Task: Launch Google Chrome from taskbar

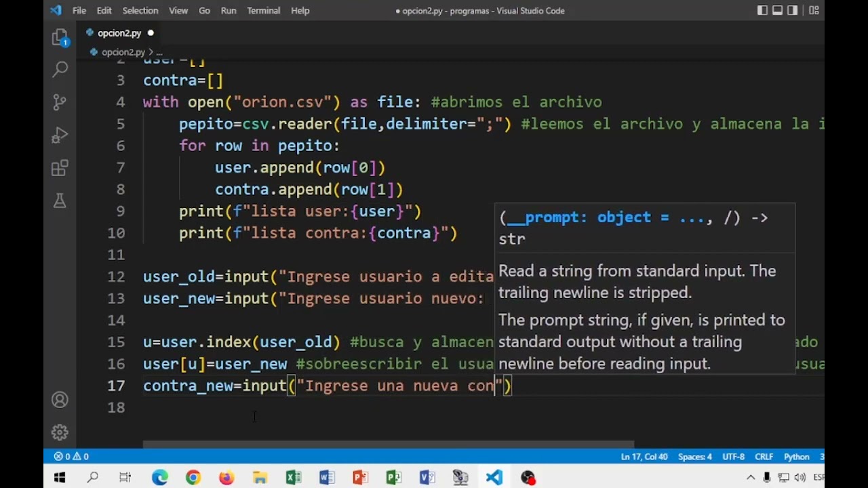Action: click(x=193, y=478)
